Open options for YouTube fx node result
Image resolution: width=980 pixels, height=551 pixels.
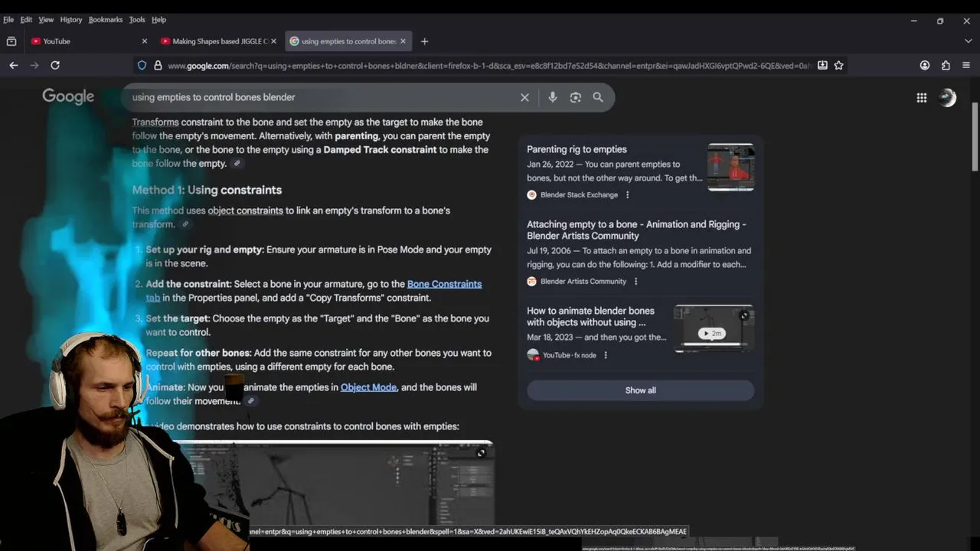click(606, 355)
